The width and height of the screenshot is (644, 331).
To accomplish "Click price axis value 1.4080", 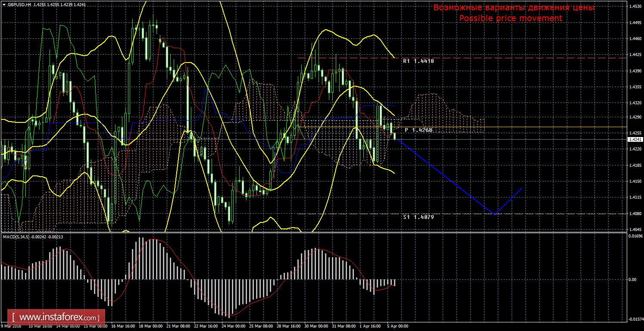I will 635,214.
